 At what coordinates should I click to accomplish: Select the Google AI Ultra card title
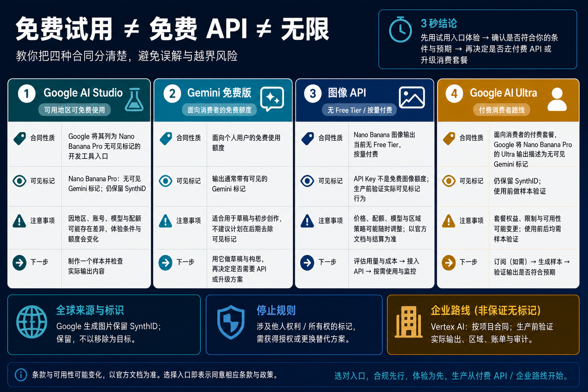tap(503, 93)
